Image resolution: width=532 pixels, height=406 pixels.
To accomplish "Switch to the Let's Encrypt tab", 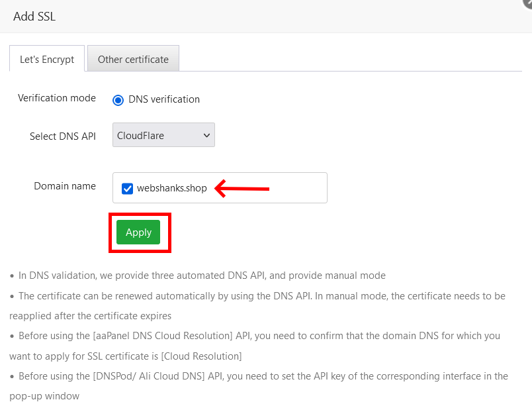I will (x=47, y=58).
